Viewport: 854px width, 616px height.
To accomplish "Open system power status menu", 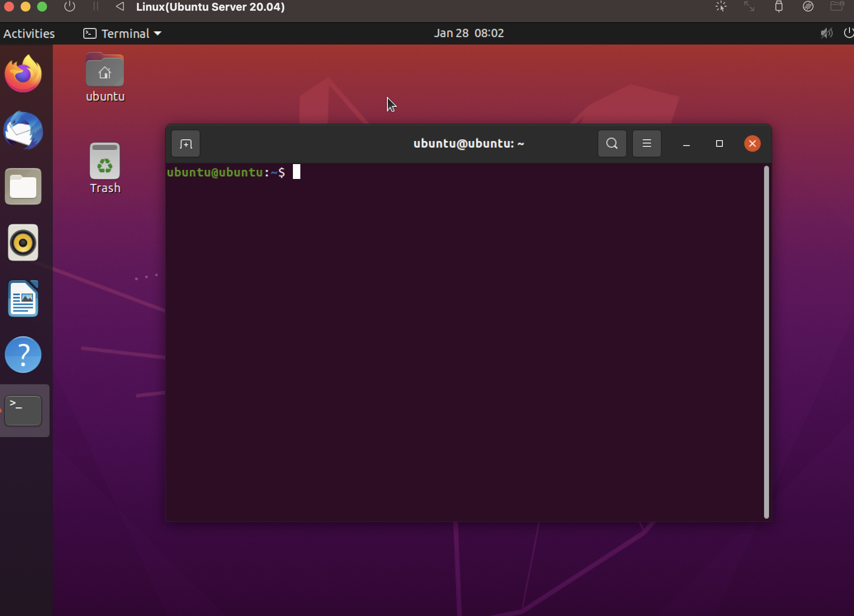I will pyautogui.click(x=848, y=33).
